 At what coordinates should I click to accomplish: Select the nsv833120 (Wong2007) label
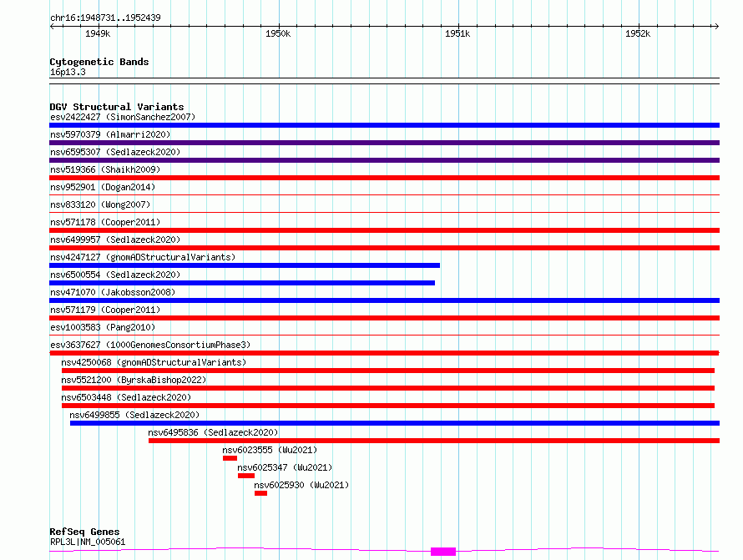[x=100, y=204]
